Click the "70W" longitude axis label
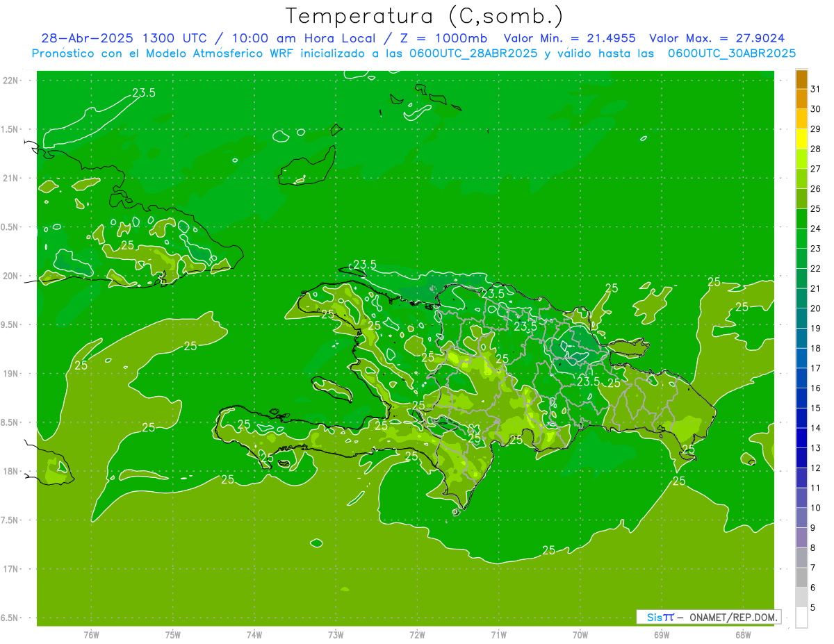This screenshot has height=644, width=834. [580, 634]
